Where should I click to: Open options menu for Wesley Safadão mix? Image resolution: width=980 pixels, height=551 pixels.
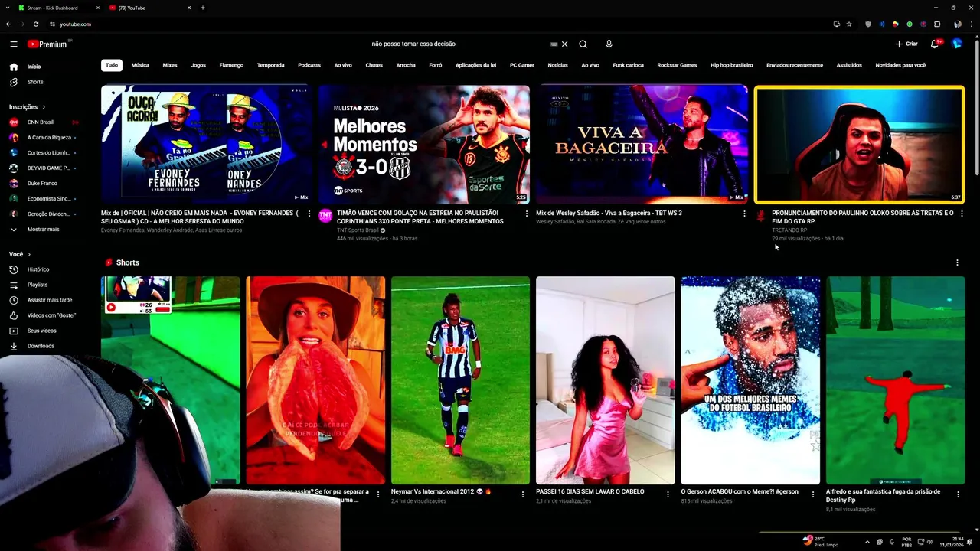tap(744, 214)
